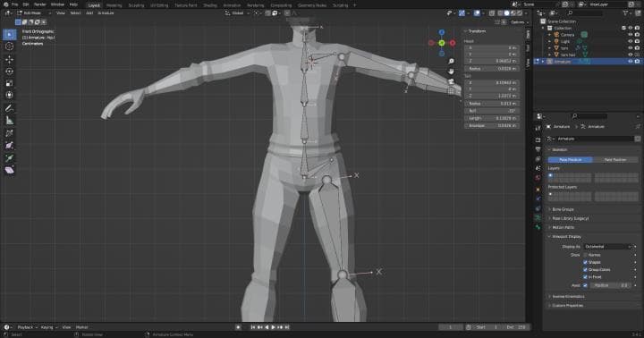Expand the Inverse Kinematics panel

pyautogui.click(x=568, y=297)
